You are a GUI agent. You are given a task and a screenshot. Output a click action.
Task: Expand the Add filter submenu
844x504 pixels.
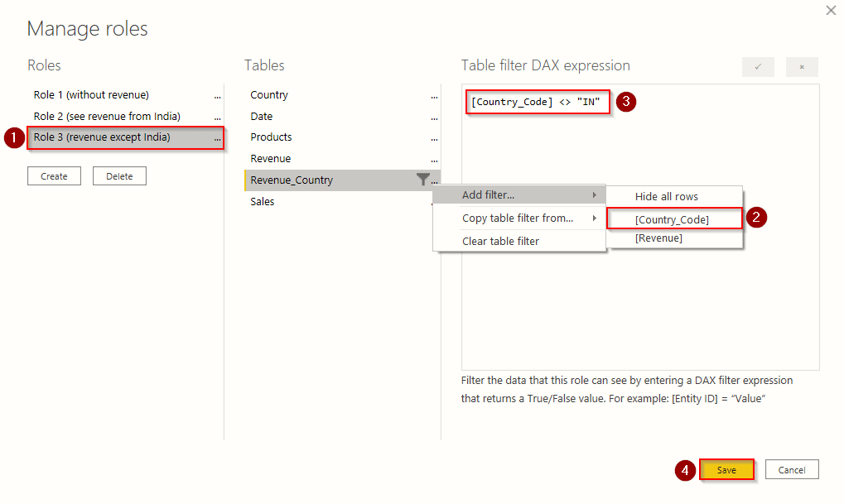click(x=519, y=195)
